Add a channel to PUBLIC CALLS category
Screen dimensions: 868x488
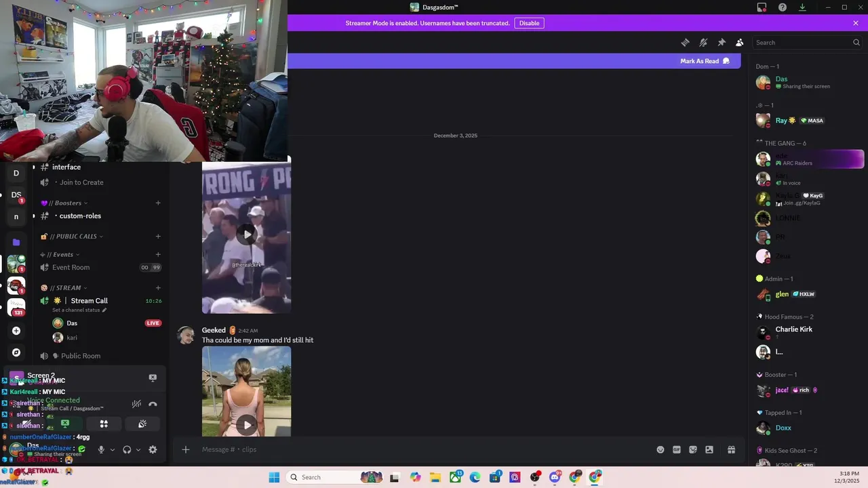158,237
